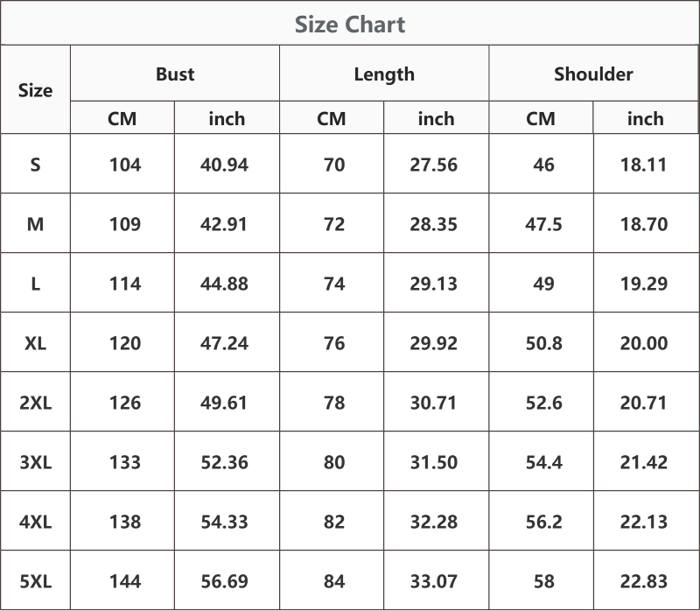Click the Size header cell
Viewport: 700px width, 611px height.
(35, 90)
